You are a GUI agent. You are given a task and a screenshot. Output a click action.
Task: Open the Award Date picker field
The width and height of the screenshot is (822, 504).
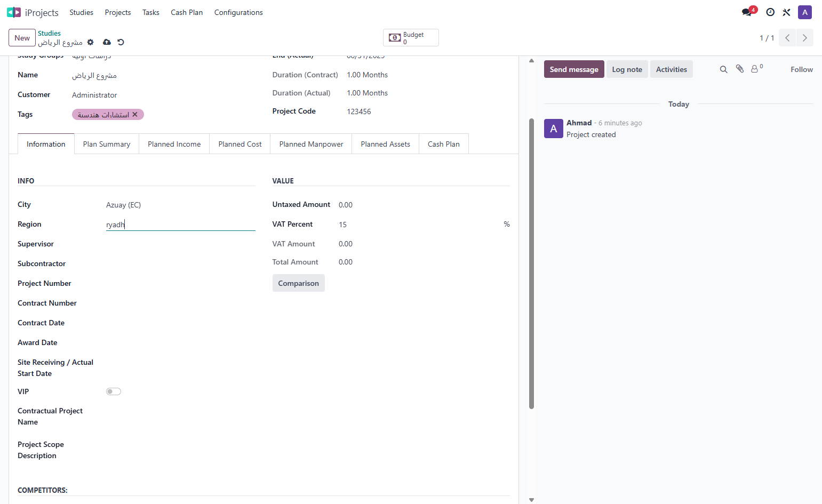(181, 343)
